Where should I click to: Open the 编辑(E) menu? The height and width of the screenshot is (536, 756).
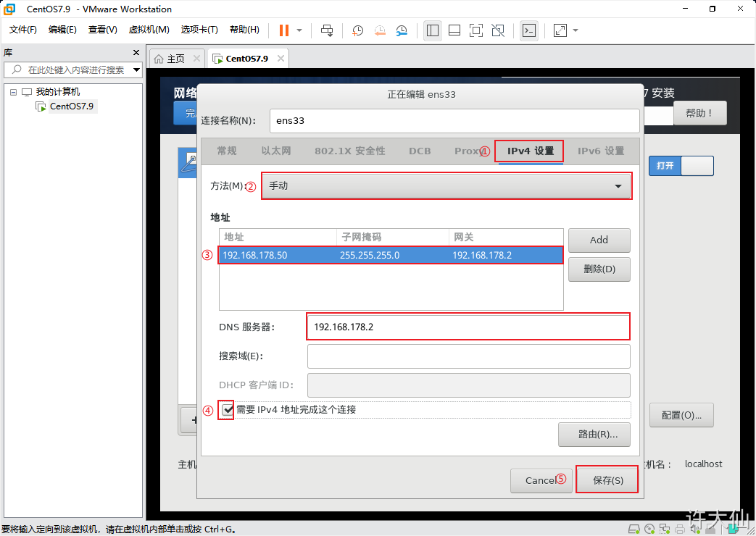click(x=62, y=30)
